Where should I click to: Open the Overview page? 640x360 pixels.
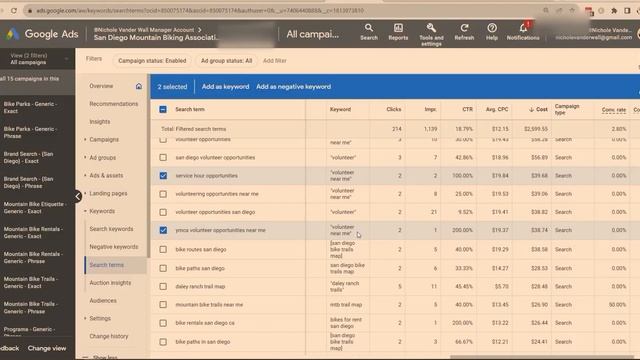click(101, 86)
